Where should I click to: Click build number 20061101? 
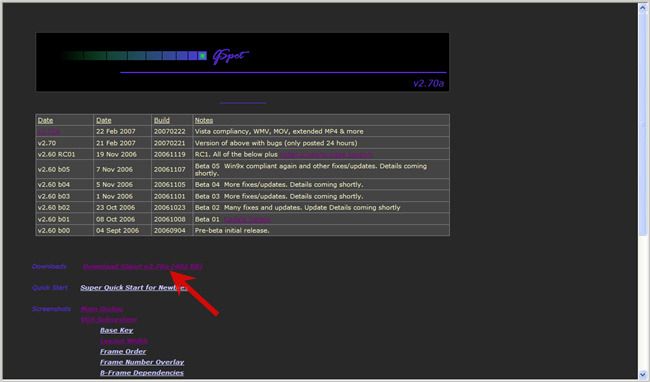(170, 196)
